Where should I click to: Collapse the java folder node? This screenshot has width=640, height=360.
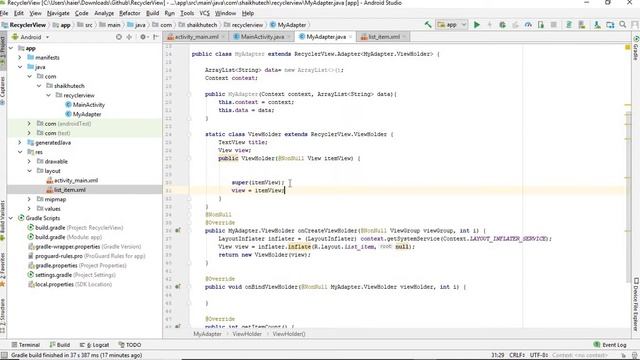(20, 67)
